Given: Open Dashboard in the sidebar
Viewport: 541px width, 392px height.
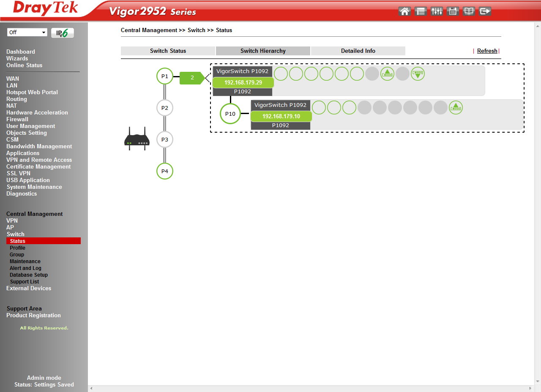Looking at the screenshot, I should 21,52.
